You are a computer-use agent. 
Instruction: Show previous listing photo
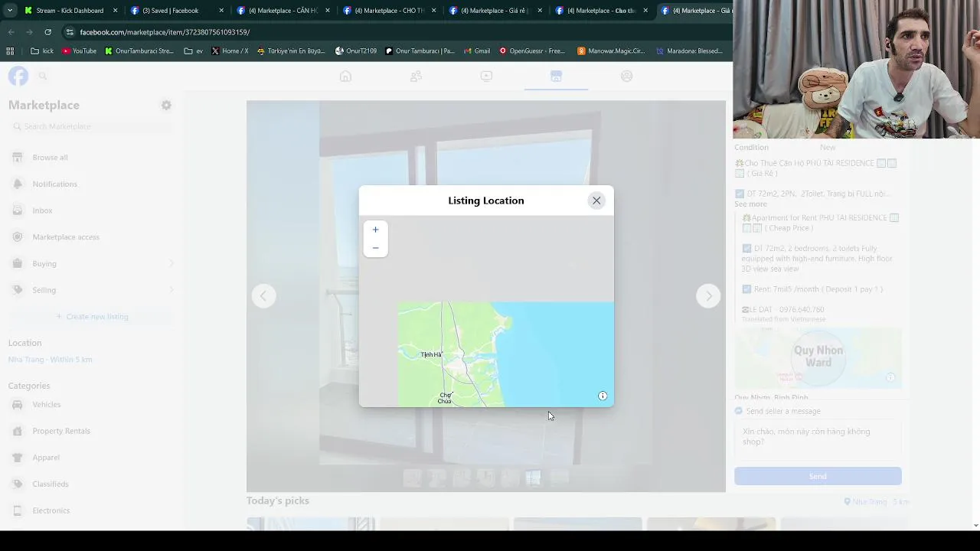263,296
